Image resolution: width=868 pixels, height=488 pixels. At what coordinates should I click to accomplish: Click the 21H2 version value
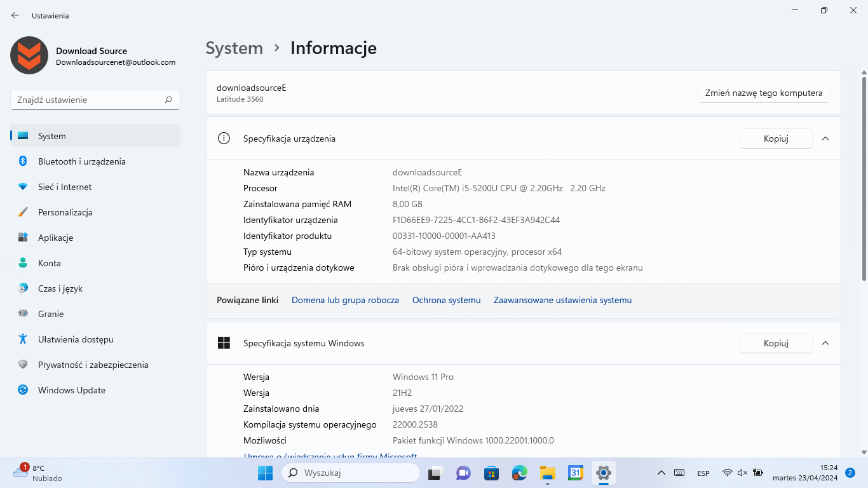pyautogui.click(x=402, y=393)
